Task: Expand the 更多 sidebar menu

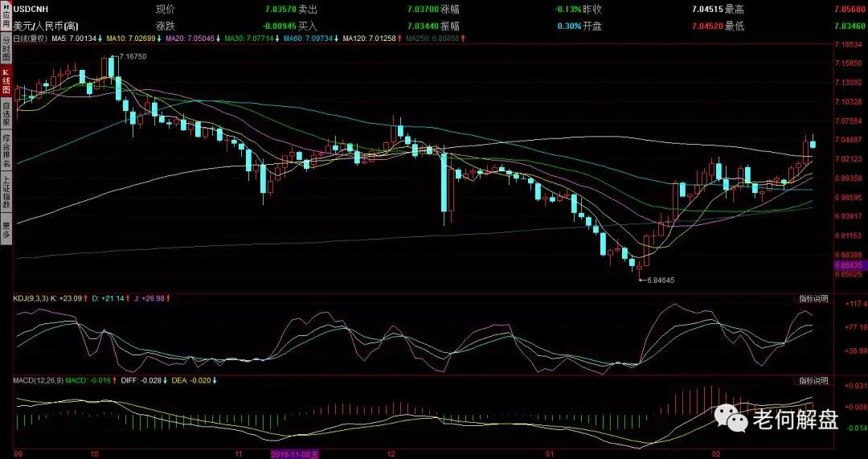Action: pos(6,230)
